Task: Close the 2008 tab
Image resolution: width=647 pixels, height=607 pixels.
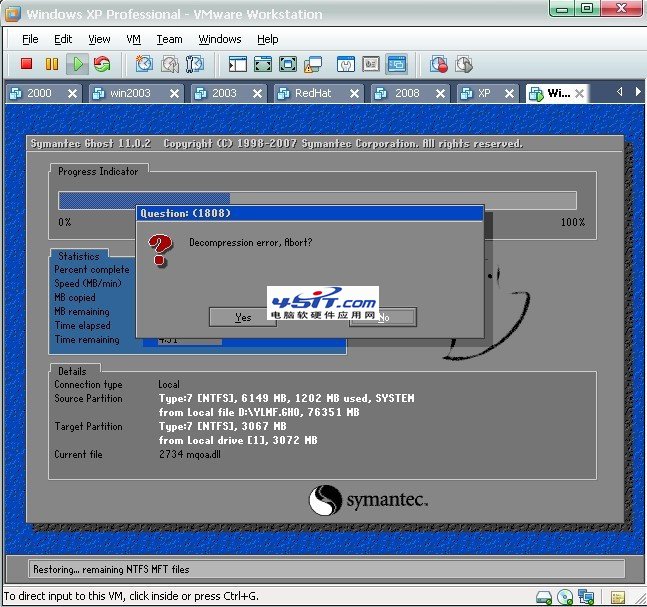Action: point(440,94)
